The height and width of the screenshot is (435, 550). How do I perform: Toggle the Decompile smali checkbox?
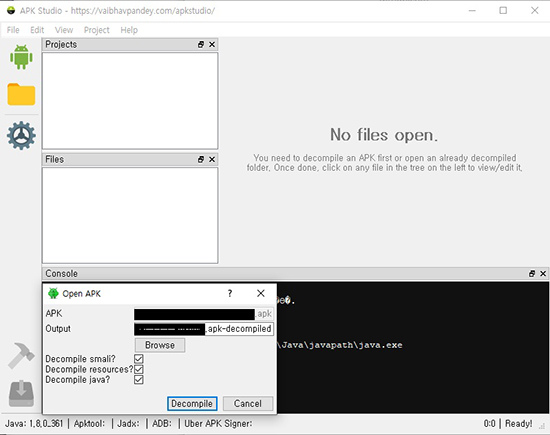139,359
